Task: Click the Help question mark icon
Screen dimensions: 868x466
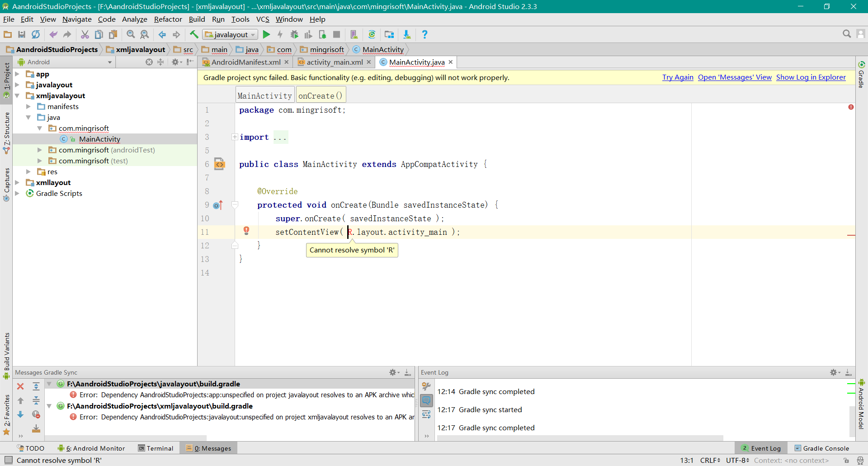Action: 425,34
